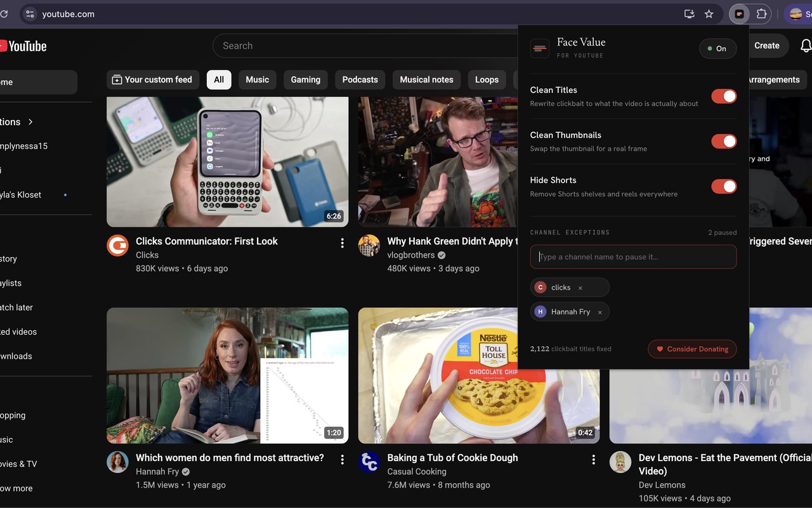Open Casual Cooking channel avatar
Viewport: 812px width, 508px height.
[x=369, y=462]
